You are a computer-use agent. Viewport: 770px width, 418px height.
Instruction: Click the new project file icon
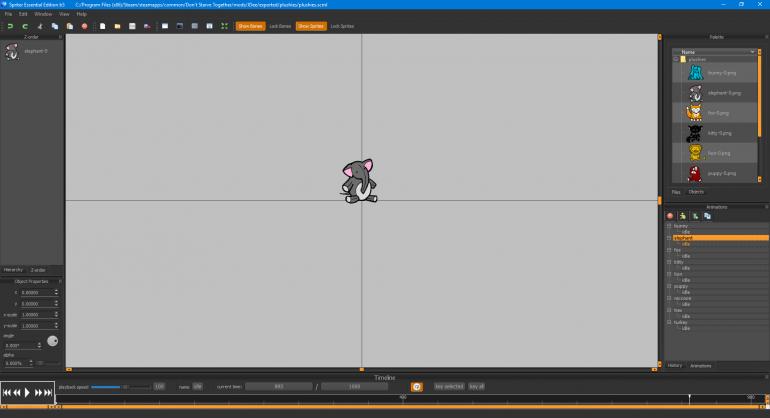coord(103,25)
